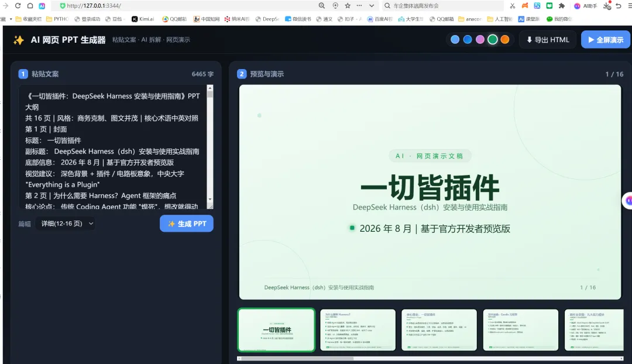Open the translate extension icon

click(537, 6)
